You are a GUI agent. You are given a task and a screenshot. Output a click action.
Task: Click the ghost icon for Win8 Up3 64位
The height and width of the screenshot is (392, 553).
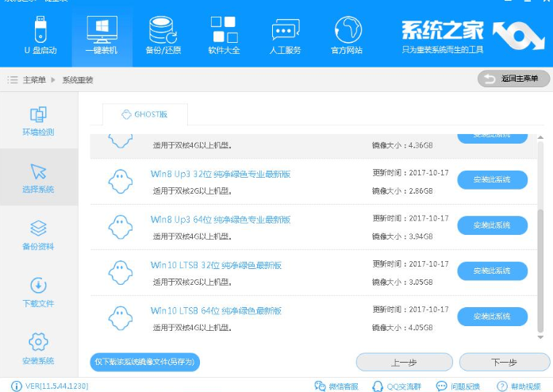pos(121,227)
